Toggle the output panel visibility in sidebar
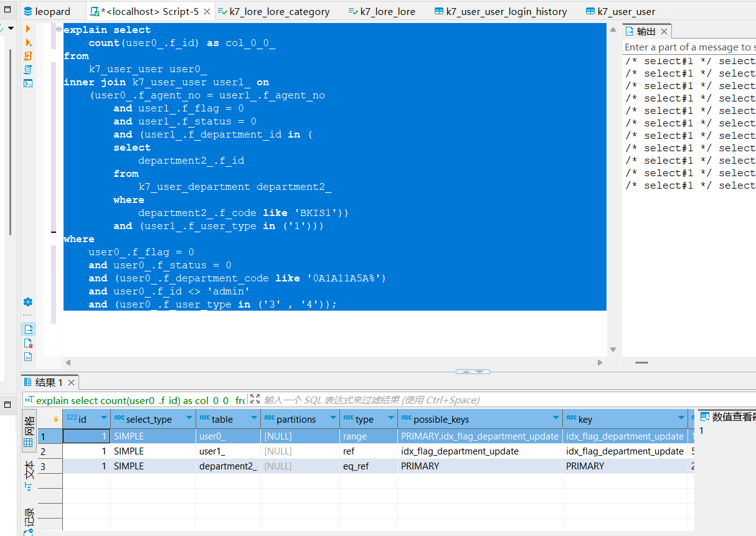Viewport: 756px width, 536px height. click(28, 329)
